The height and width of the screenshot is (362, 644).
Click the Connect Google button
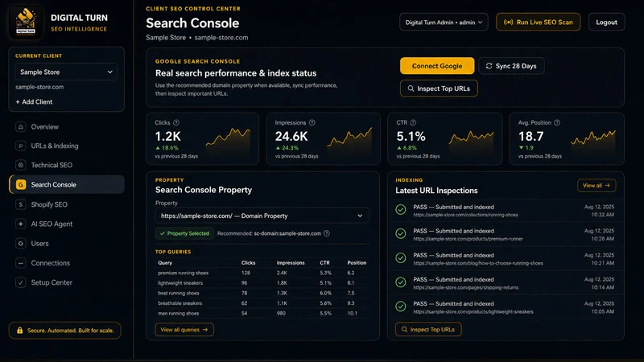pyautogui.click(x=437, y=66)
